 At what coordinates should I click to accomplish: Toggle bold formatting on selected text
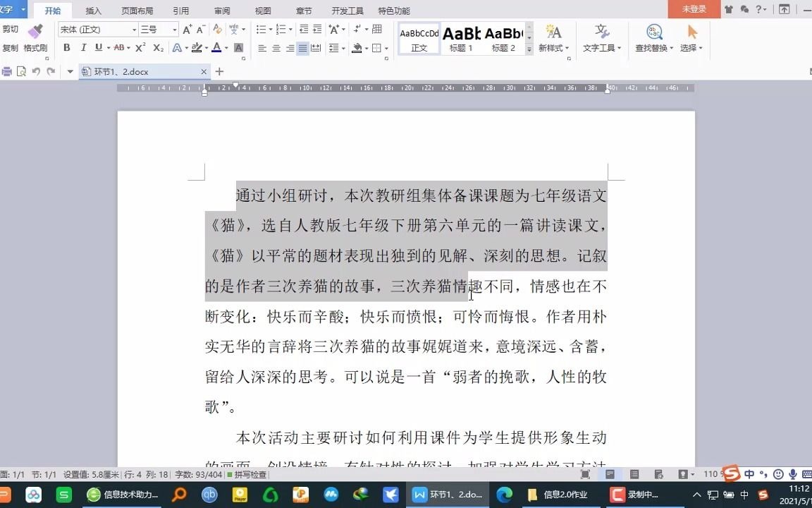tap(67, 47)
